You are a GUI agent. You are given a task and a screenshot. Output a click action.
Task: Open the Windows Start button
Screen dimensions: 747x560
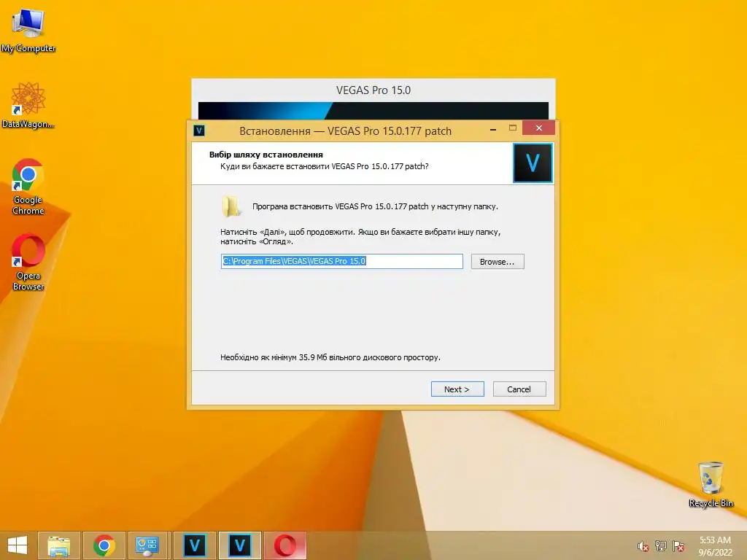pyautogui.click(x=18, y=545)
